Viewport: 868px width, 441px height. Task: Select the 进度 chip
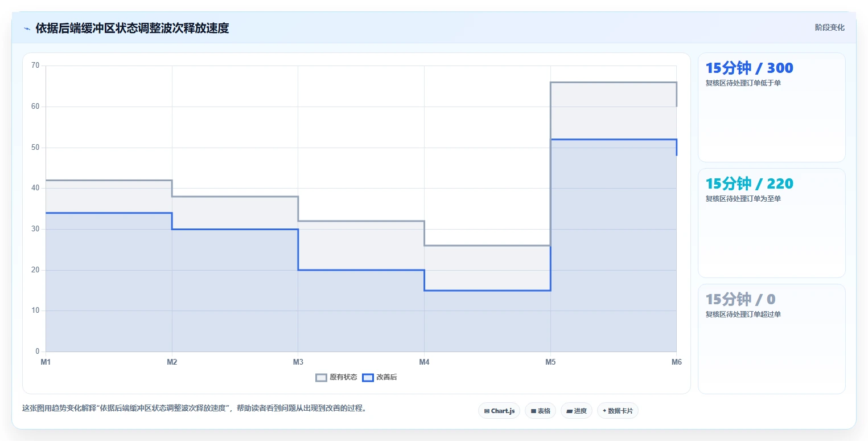tap(577, 411)
